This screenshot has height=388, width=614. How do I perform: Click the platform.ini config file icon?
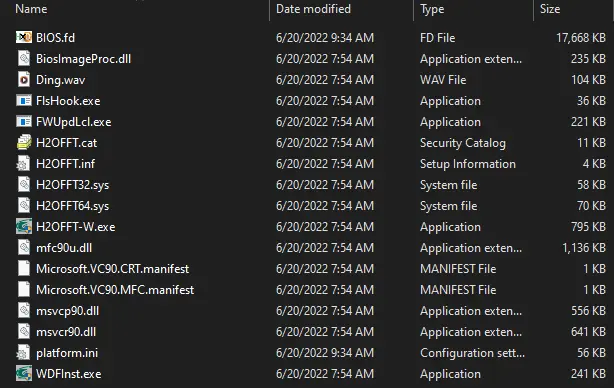[23, 353]
